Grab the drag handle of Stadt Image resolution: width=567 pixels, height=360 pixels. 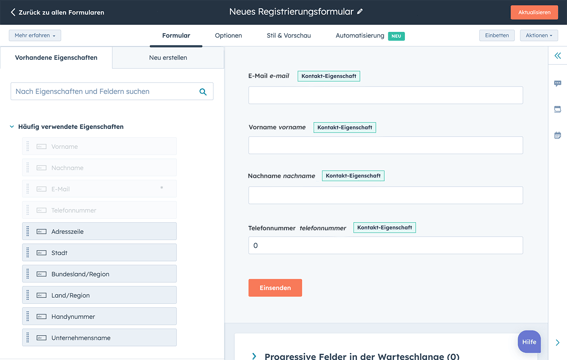click(27, 253)
